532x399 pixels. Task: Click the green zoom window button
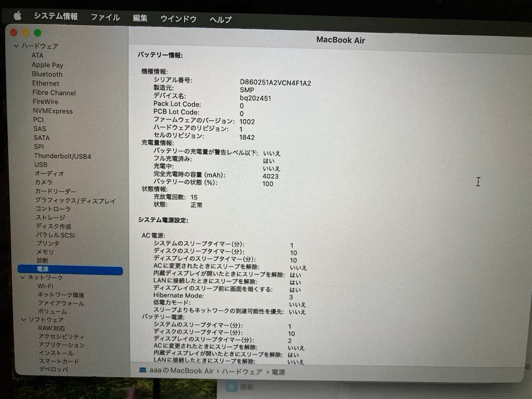pyautogui.click(x=37, y=33)
